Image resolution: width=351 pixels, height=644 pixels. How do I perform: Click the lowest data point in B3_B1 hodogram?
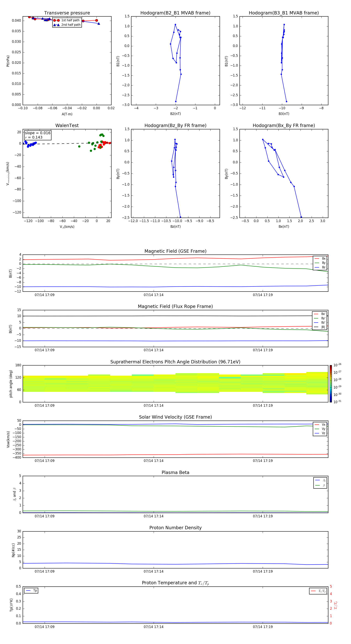pyautogui.click(x=286, y=101)
